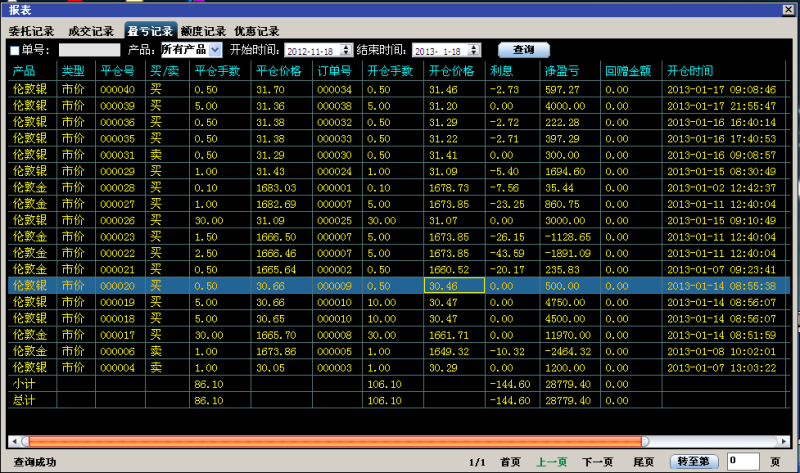Return to 首页 first page

pos(510,462)
